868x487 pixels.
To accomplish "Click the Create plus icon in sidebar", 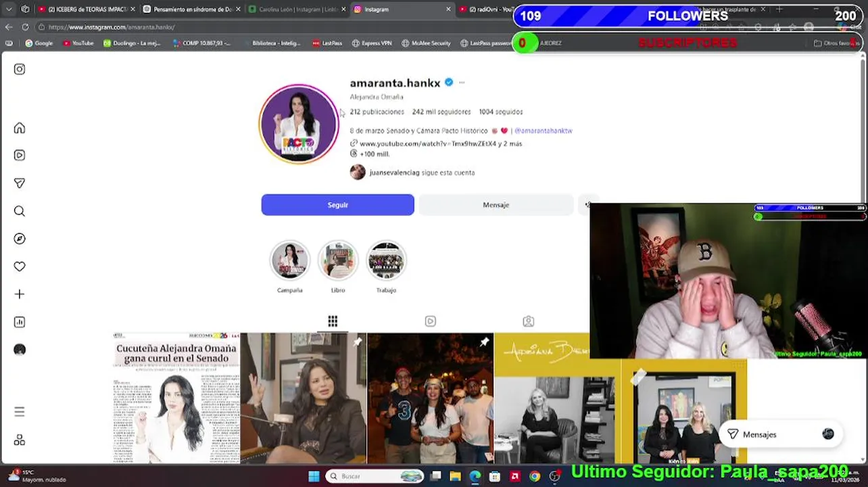I will [20, 294].
